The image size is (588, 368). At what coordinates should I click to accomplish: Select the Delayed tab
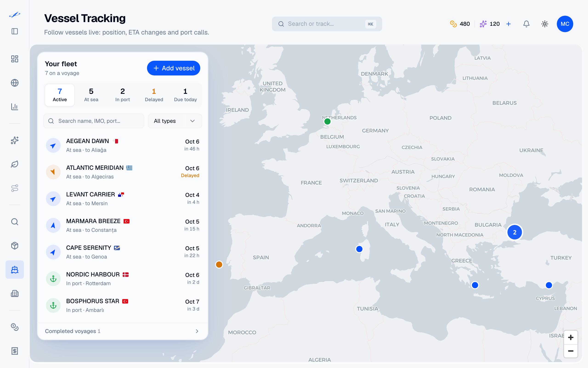point(154,95)
